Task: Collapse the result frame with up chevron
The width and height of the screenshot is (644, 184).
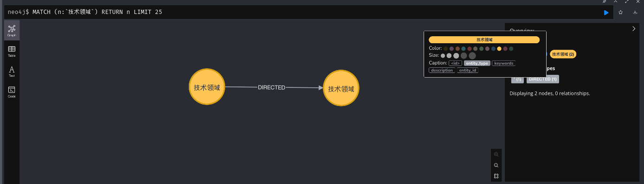Action: coord(615,2)
